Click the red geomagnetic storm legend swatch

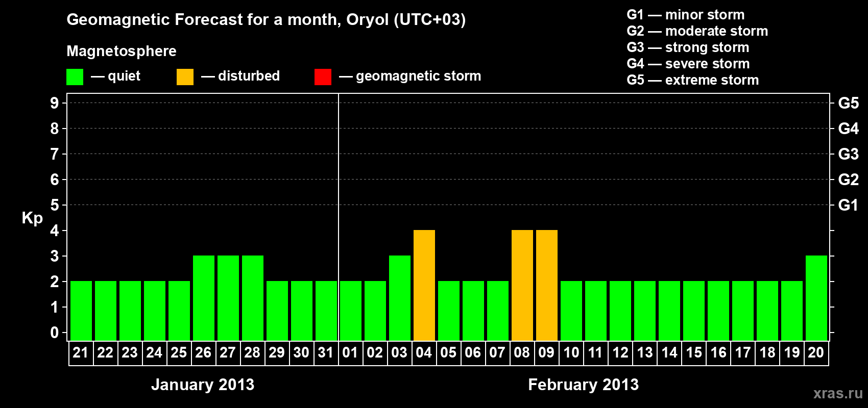323,77
